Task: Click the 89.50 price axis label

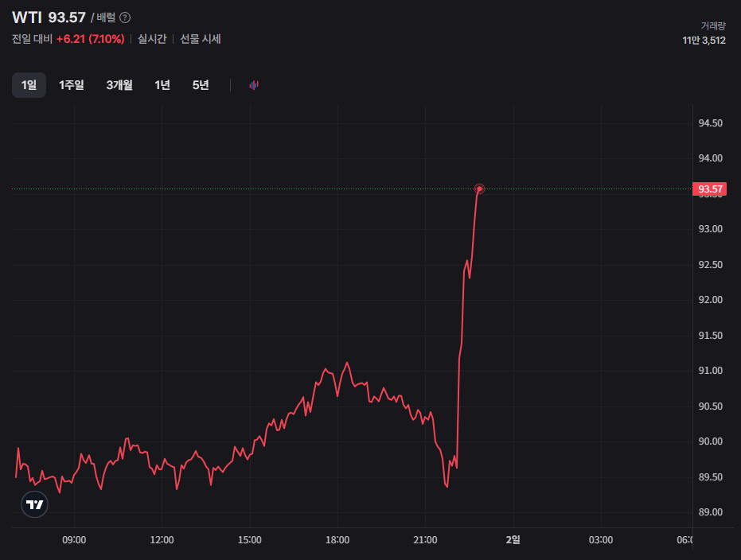Action: click(710, 477)
